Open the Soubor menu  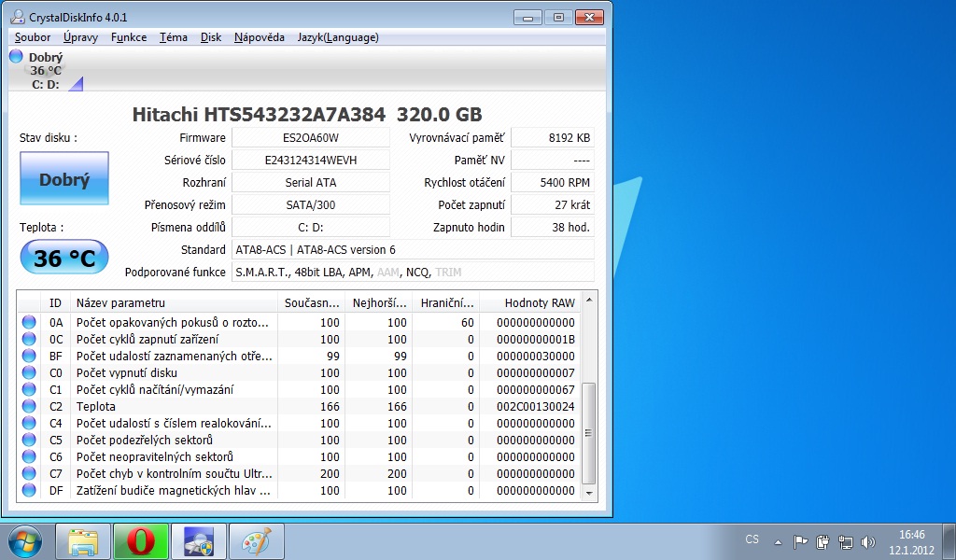point(33,37)
